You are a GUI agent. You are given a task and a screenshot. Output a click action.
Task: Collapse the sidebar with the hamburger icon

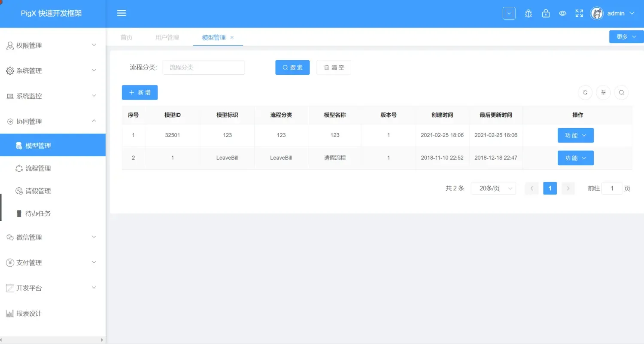pos(122,13)
